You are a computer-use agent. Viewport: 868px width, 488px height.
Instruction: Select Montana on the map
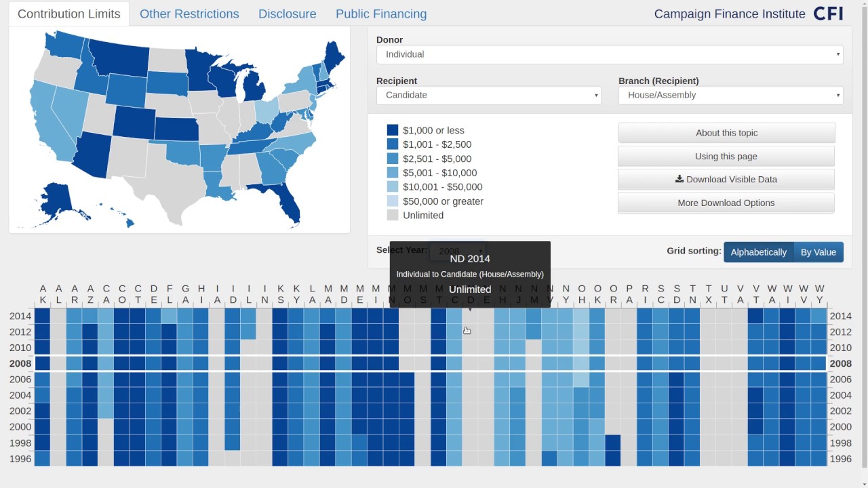tap(121, 57)
